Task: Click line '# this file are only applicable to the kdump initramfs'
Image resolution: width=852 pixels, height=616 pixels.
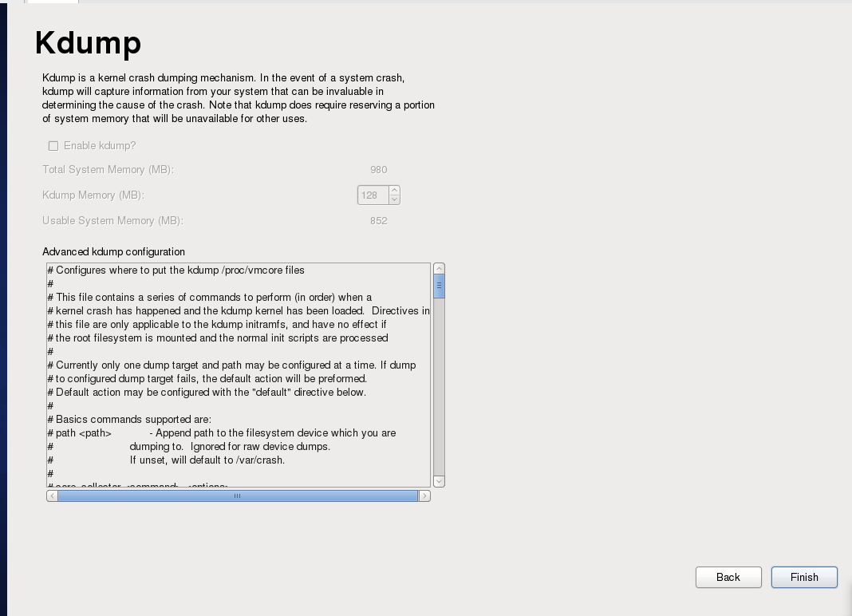Action: coord(217,325)
